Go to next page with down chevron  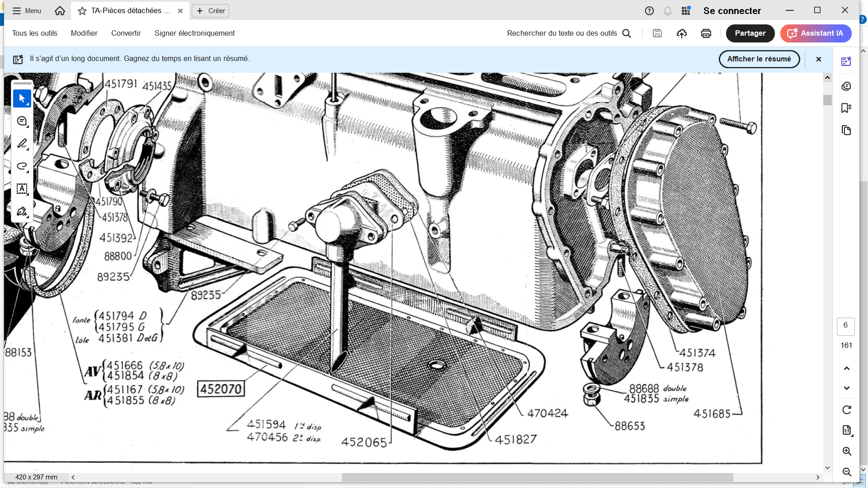point(847,388)
